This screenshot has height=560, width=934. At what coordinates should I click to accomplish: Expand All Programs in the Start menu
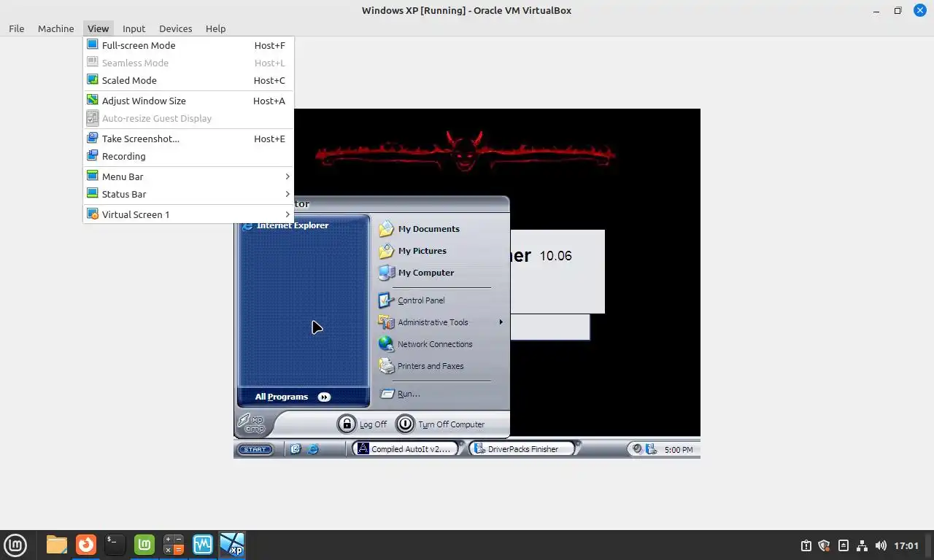pos(293,397)
